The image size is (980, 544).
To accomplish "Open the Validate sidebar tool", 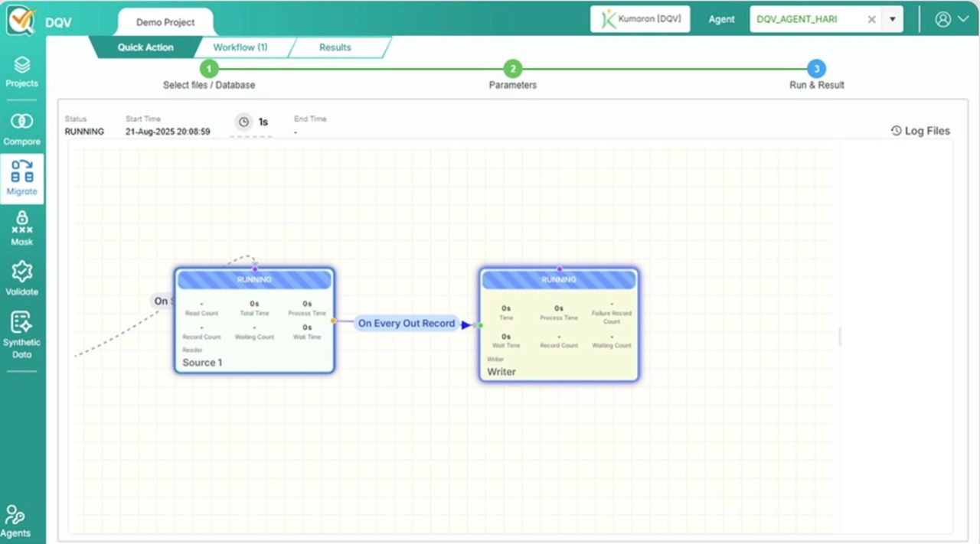I will coord(21,279).
